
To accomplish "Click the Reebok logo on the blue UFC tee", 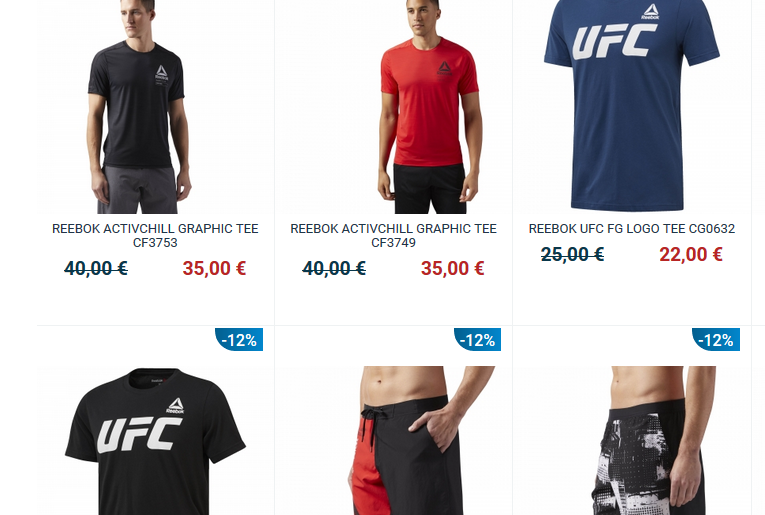I will click(x=650, y=12).
